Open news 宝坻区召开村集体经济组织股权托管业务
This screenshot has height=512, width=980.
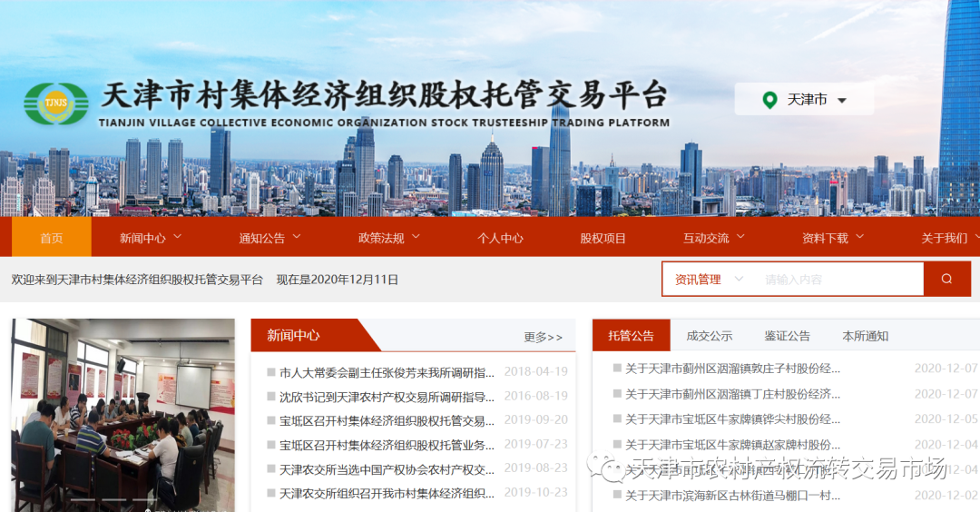point(387,445)
